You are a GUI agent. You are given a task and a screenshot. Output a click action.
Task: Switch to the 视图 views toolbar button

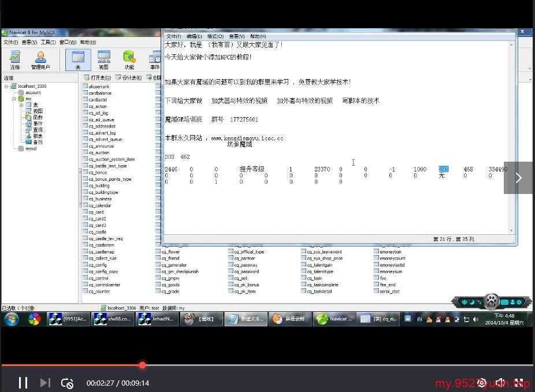click(x=104, y=60)
